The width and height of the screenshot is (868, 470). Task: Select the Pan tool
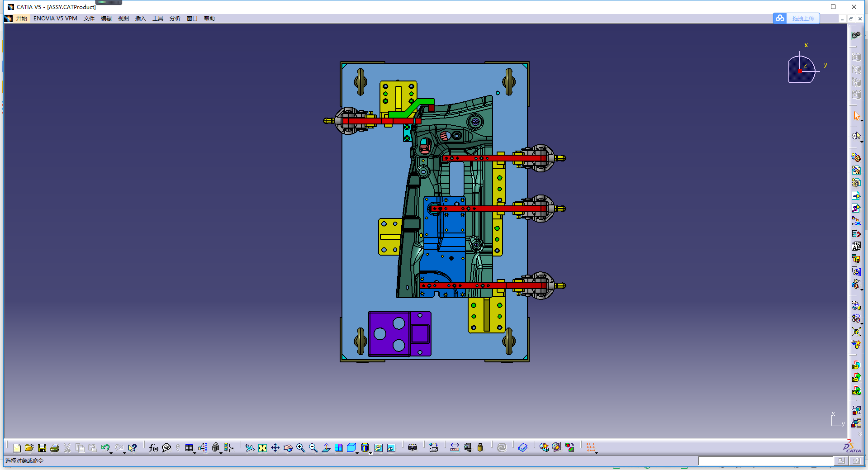[275, 448]
